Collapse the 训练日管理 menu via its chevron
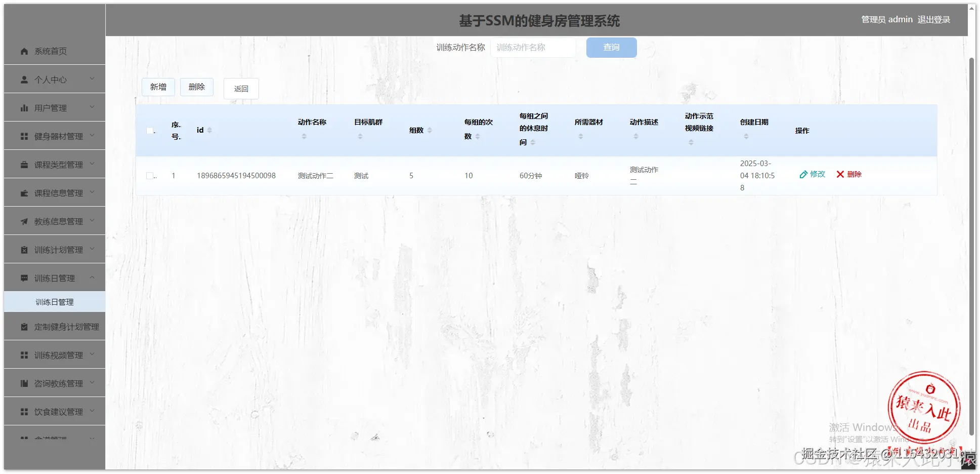The height and width of the screenshot is (474, 980). (92, 278)
